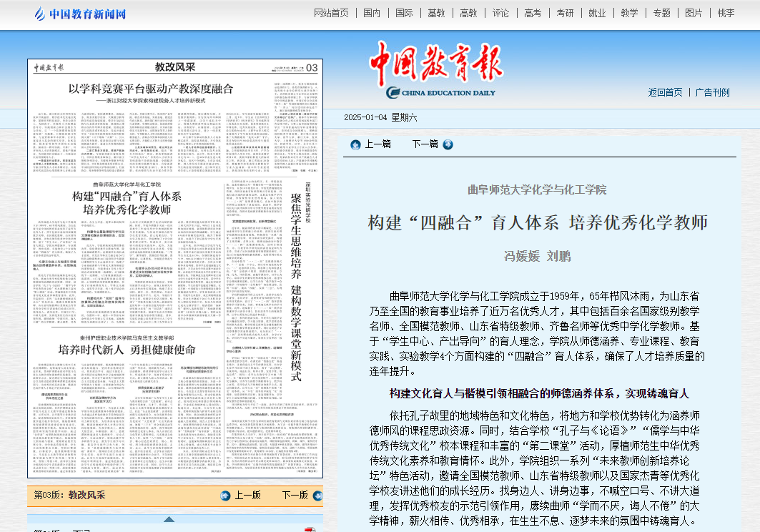760x532 pixels.
Task: Select 就业 in the top navigation bar
Action: 597,13
